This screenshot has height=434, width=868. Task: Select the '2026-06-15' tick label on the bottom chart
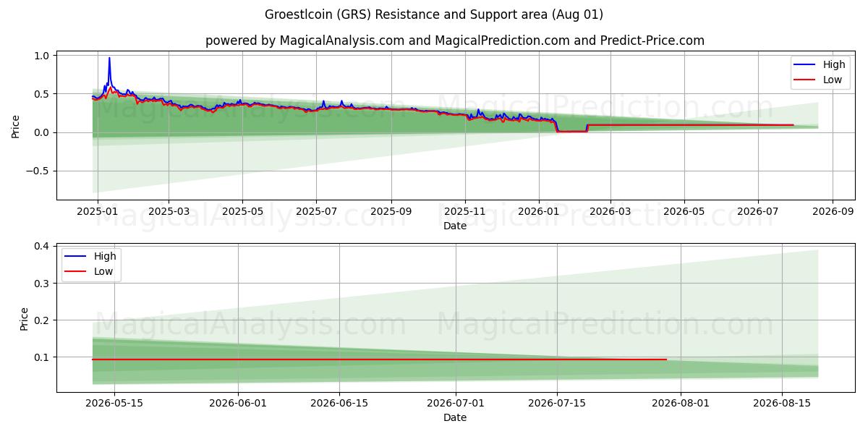pos(339,404)
